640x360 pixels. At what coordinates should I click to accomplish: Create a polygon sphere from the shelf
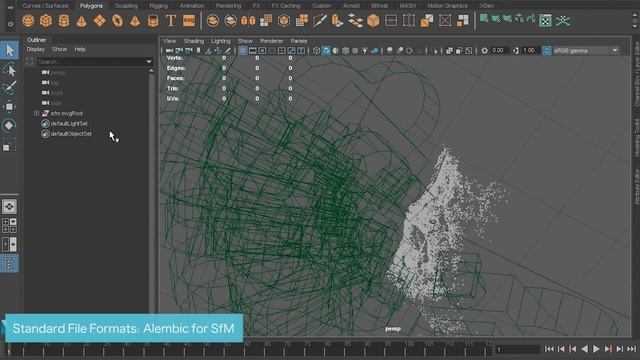coord(28,20)
